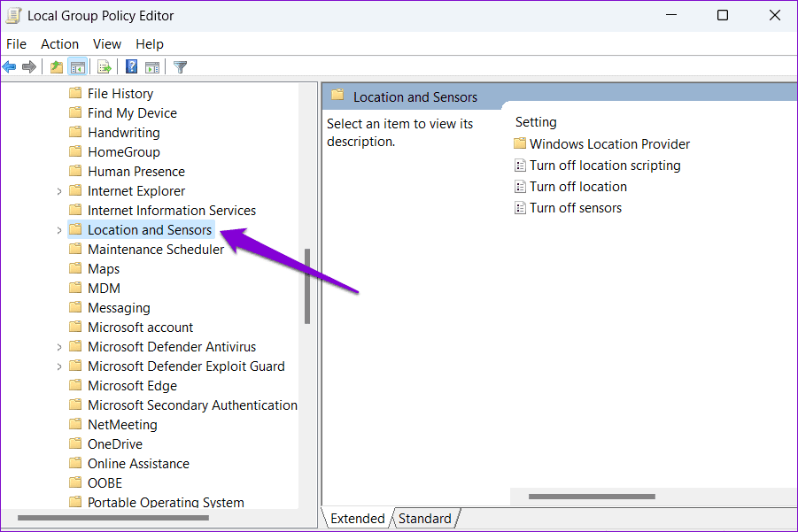Viewport: 798px width, 532px height.
Task: Click the tree pane vertical scrollbar thumb
Action: pos(306,286)
